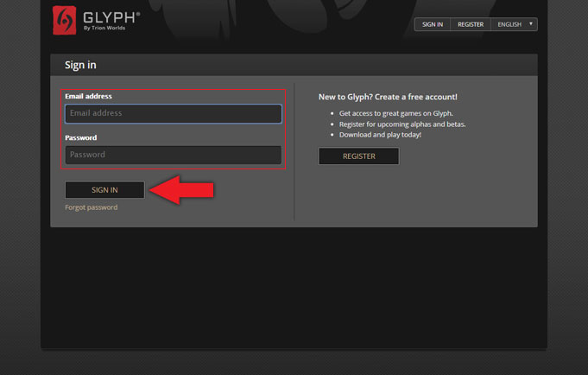This screenshot has width=588, height=375.
Task: Click the large red arrow graphic
Action: click(181, 189)
